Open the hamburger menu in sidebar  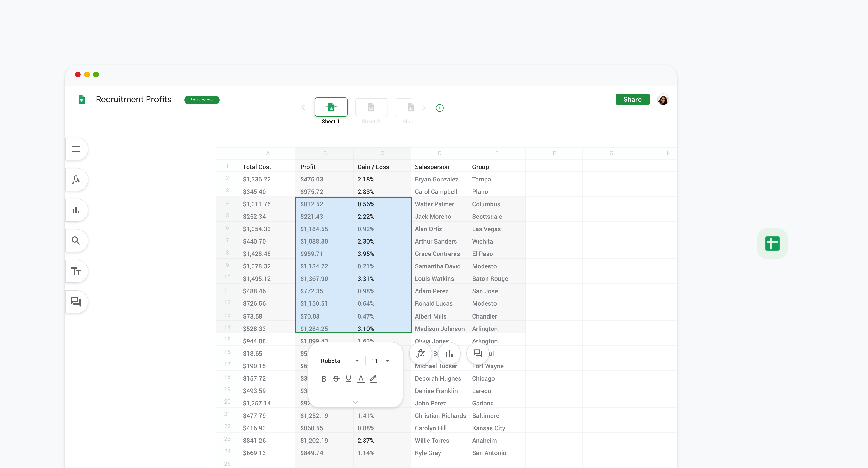click(x=76, y=149)
